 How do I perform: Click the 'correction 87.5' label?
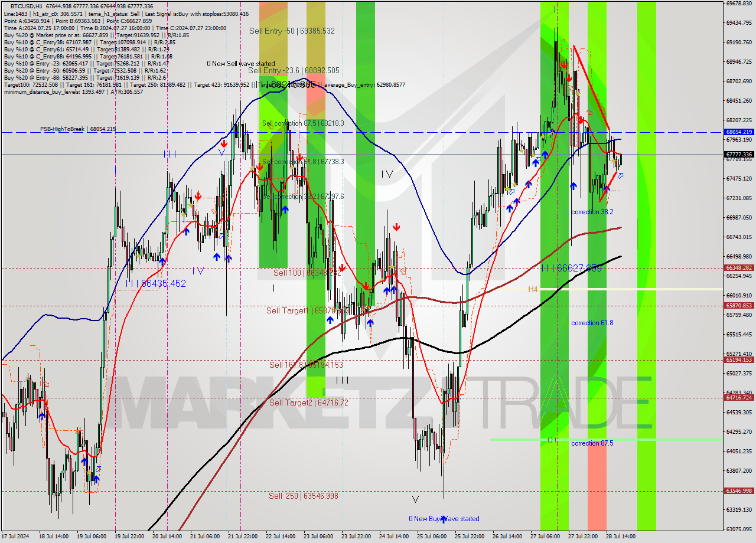tap(592, 443)
